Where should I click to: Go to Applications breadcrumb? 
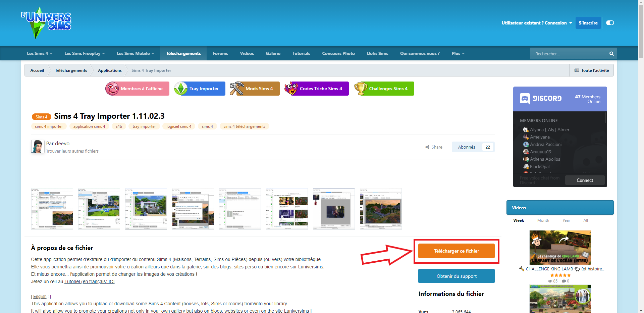coord(110,70)
